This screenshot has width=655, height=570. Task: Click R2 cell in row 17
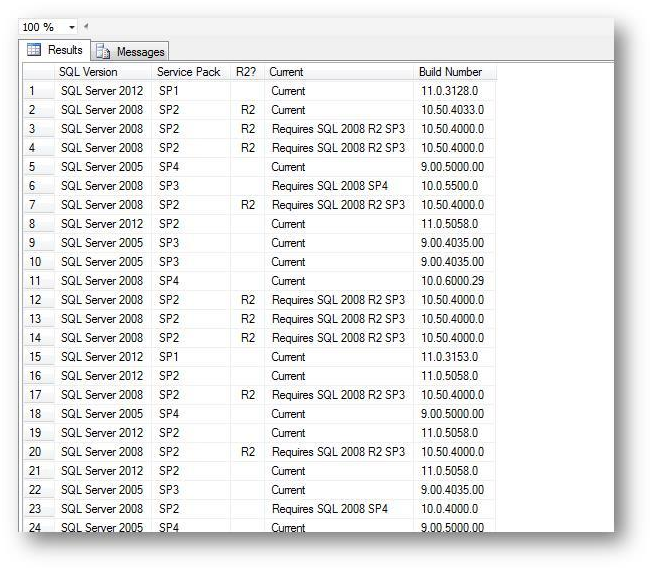[x=248, y=395]
